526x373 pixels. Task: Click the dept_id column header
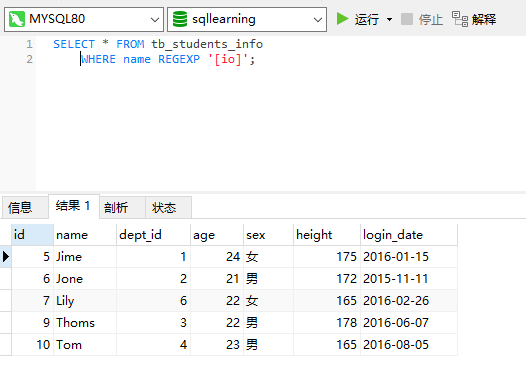[153, 235]
